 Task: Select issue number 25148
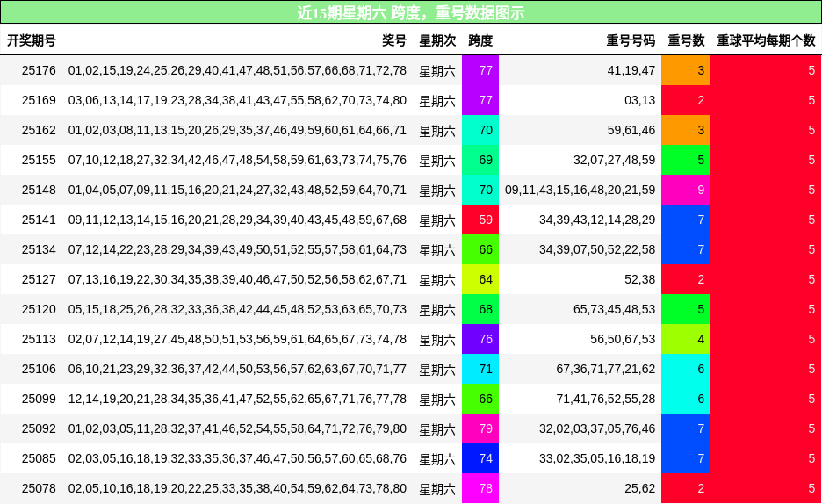pyautogui.click(x=39, y=190)
